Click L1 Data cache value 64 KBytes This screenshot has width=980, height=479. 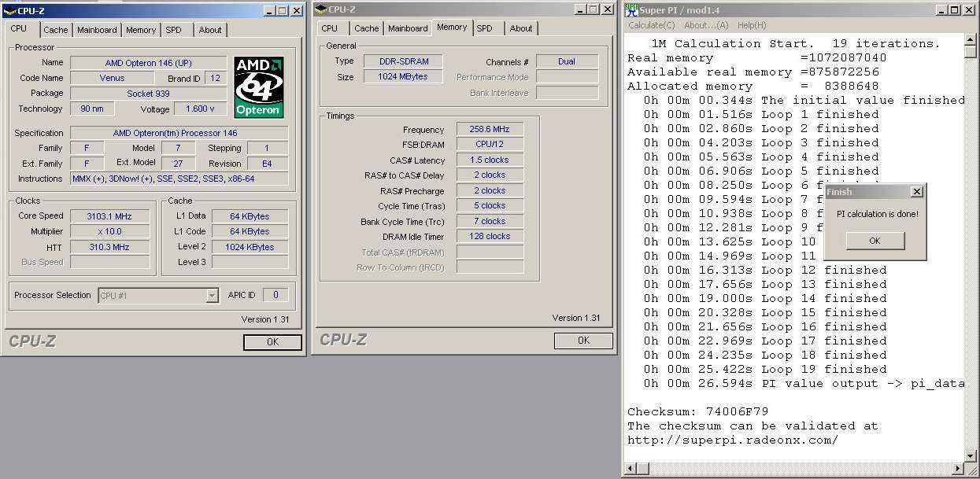point(250,216)
